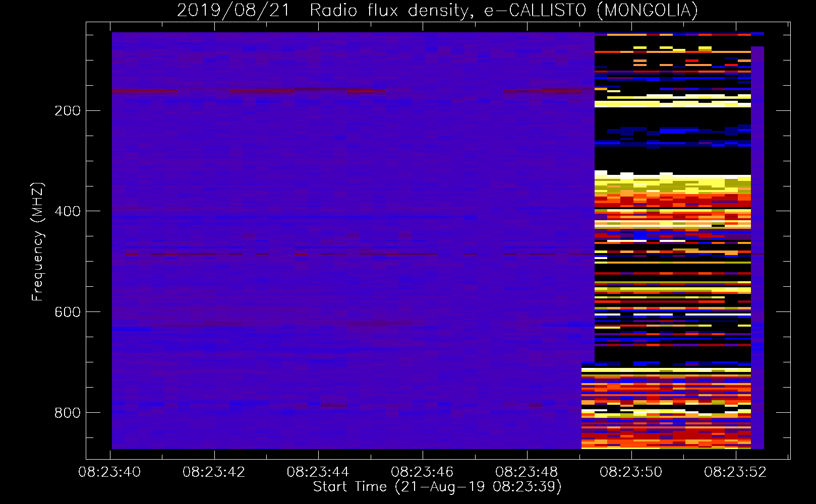Click the '08:23:48' time tick label
The image size is (816, 504).
[x=527, y=472]
